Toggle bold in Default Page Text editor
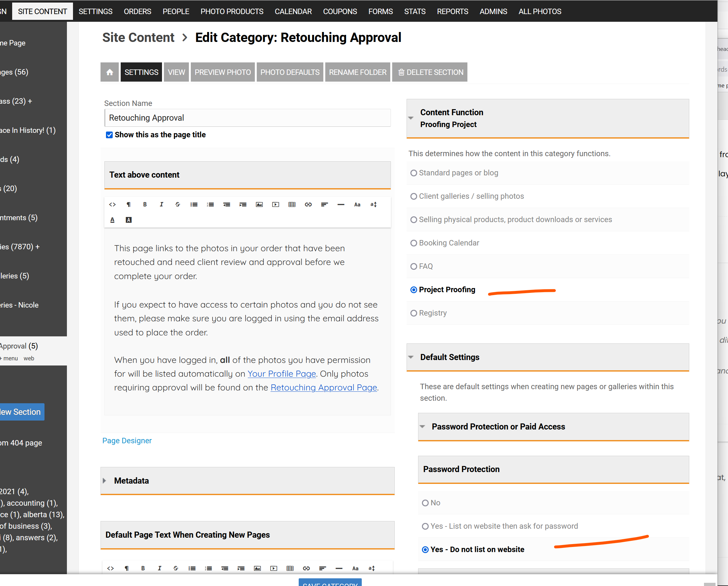The height and width of the screenshot is (586, 728). point(143,568)
